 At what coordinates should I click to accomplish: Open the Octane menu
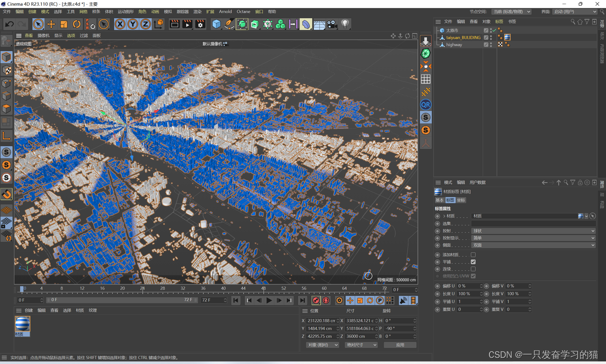(243, 11)
